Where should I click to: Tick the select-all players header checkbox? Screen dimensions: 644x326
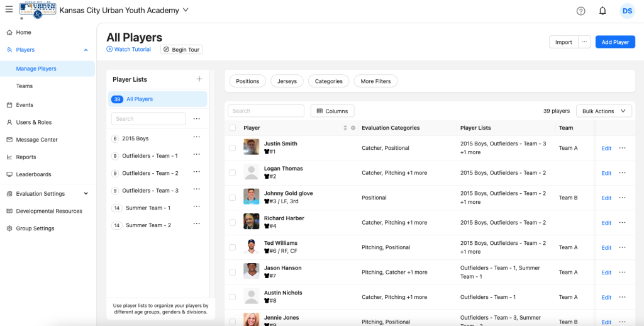point(233,128)
